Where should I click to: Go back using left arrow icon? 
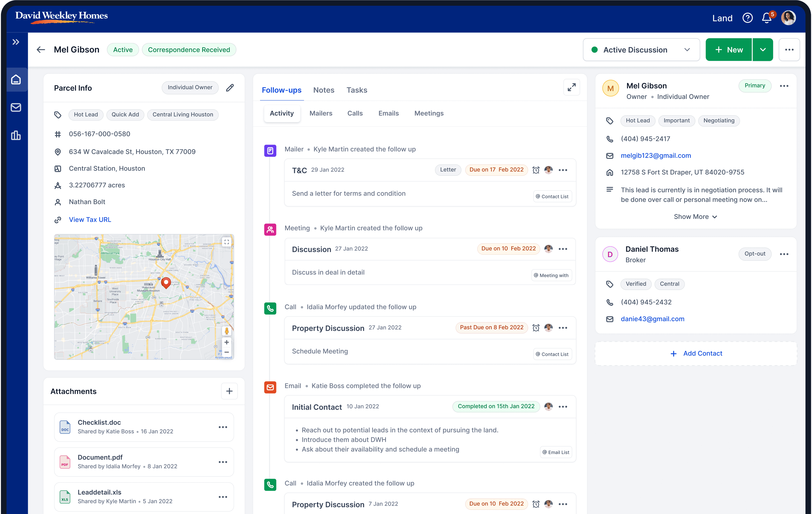pyautogui.click(x=41, y=50)
